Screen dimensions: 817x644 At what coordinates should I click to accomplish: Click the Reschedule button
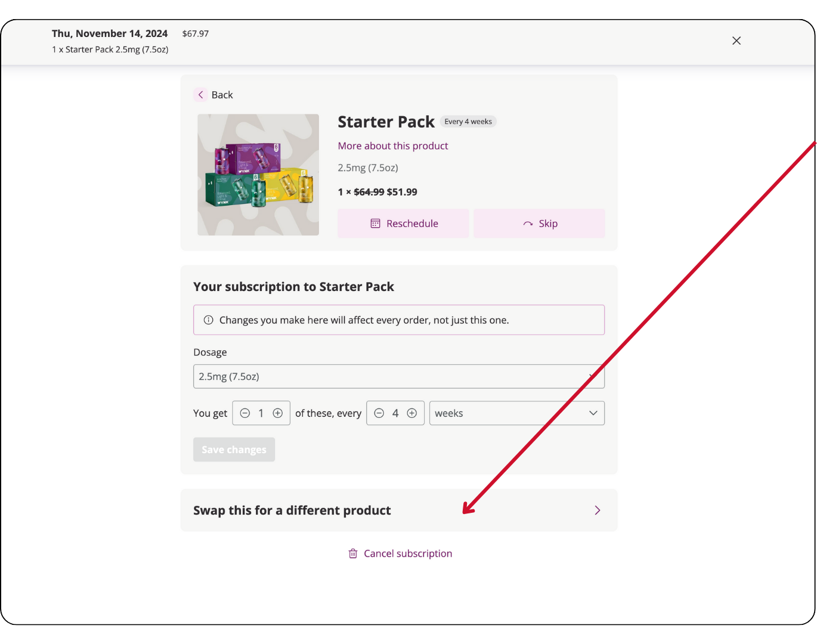click(x=403, y=224)
